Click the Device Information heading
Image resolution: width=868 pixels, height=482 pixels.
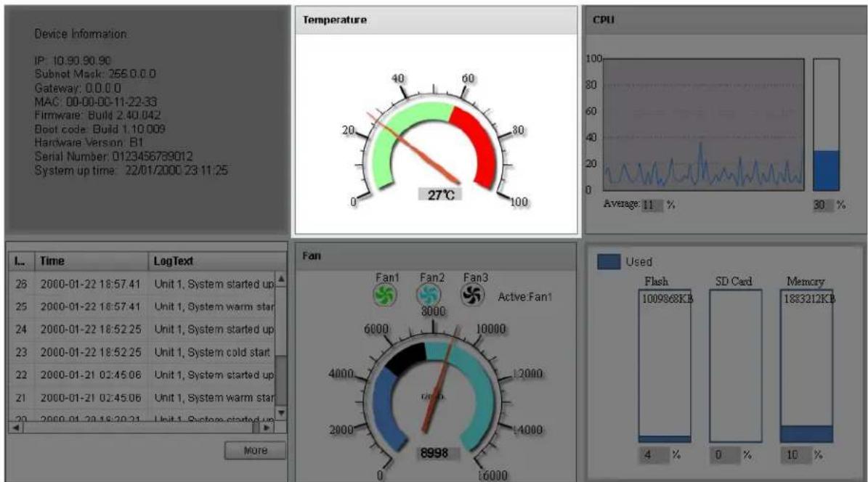pos(81,34)
